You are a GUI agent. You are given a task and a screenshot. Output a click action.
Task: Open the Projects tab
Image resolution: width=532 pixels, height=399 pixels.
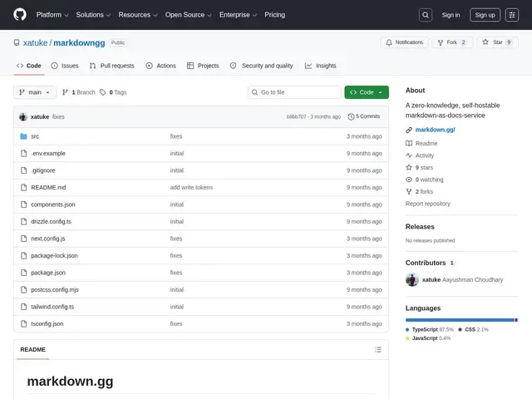[203, 66]
